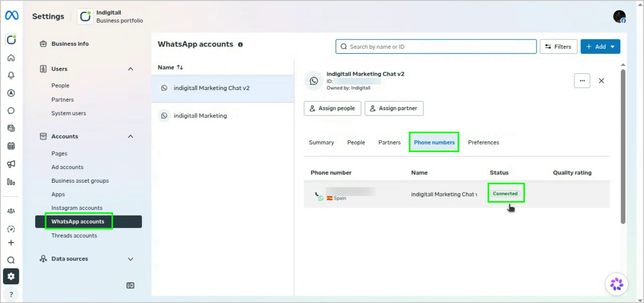Open the Filters button
The width and height of the screenshot is (644, 303).
coord(559,47)
